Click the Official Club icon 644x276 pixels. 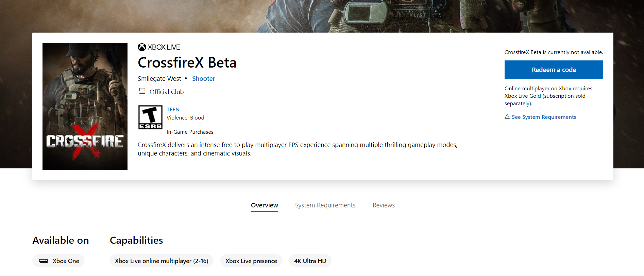click(x=142, y=91)
